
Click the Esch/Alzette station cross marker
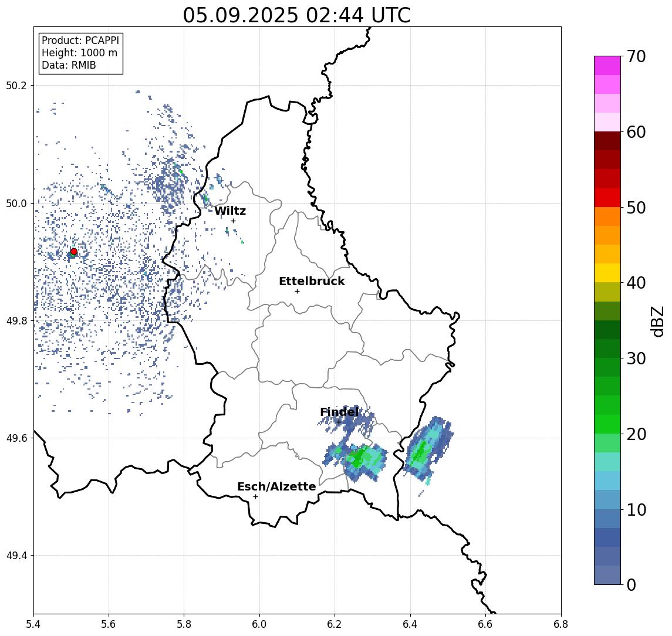255,497
